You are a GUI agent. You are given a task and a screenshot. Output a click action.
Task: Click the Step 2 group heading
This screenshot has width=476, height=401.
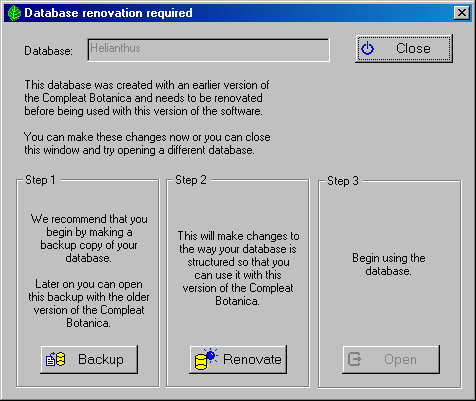tap(191, 180)
